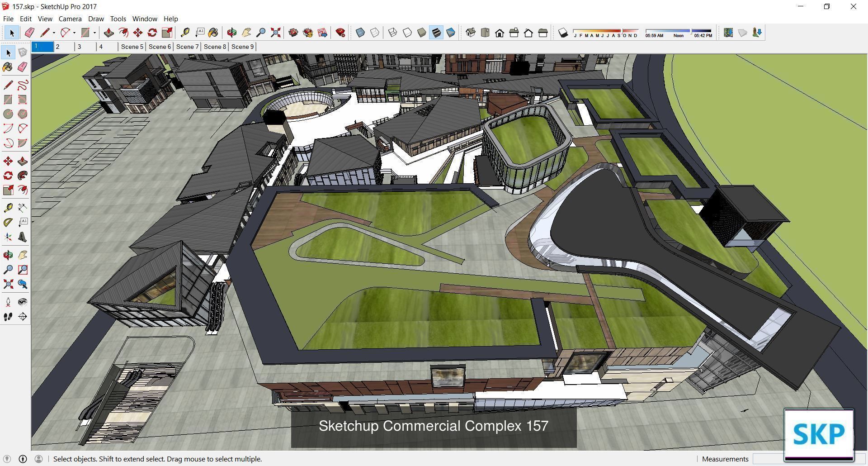This screenshot has width=868, height=466.
Task: Select the Freehand tool in left toolbar
Action: coord(23,85)
